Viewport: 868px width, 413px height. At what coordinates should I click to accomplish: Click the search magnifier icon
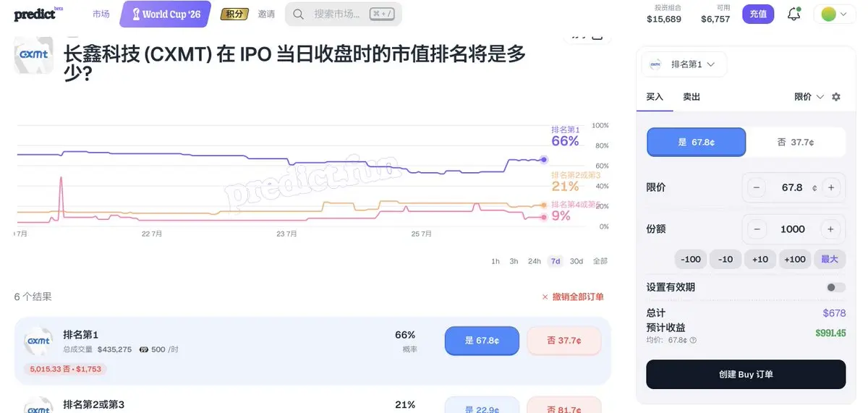299,14
